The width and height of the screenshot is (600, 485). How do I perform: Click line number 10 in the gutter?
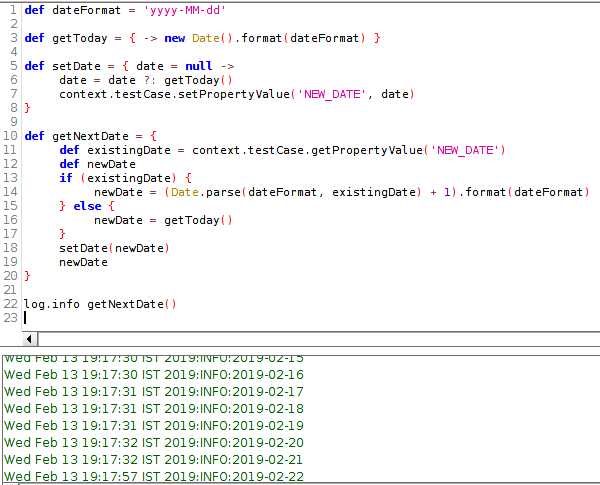pyautogui.click(x=11, y=135)
